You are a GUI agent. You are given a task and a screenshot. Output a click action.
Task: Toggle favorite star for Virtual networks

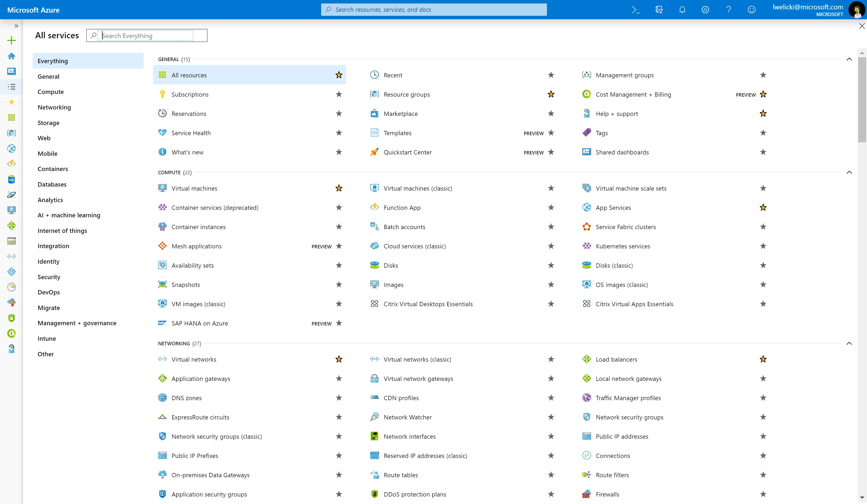339,359
